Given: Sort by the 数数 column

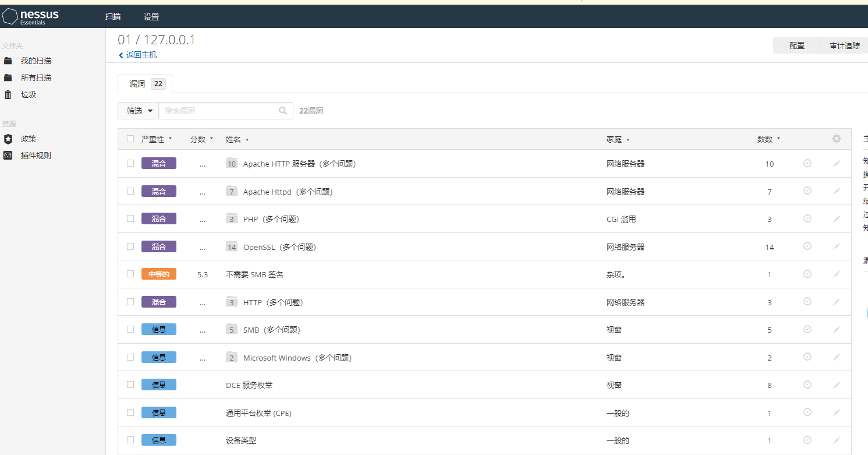Looking at the screenshot, I should [768, 139].
